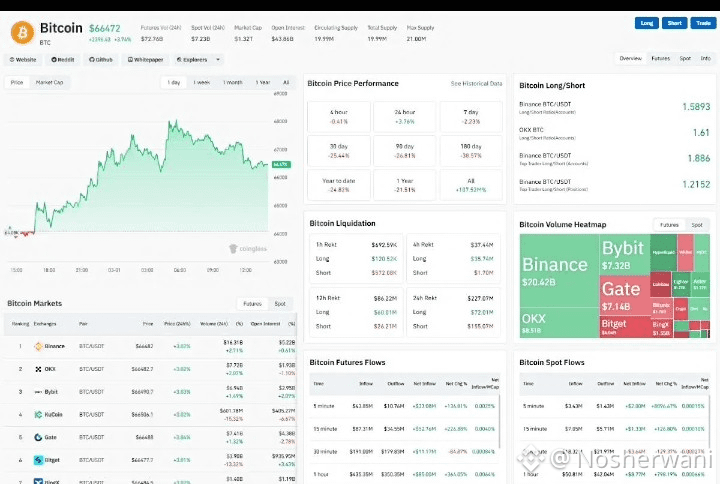Click the blue Short button
This screenshot has width=720, height=484.
(x=675, y=23)
